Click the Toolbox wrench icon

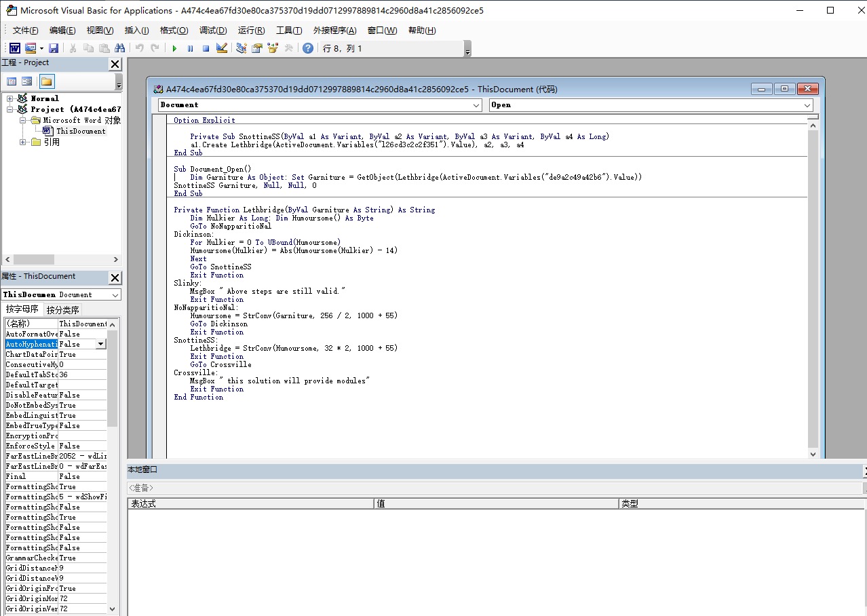coord(288,48)
